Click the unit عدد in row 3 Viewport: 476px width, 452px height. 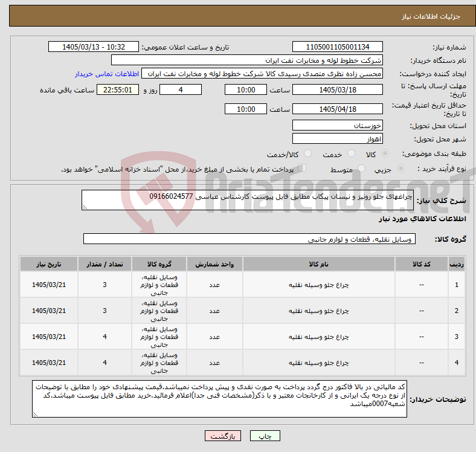(214, 337)
